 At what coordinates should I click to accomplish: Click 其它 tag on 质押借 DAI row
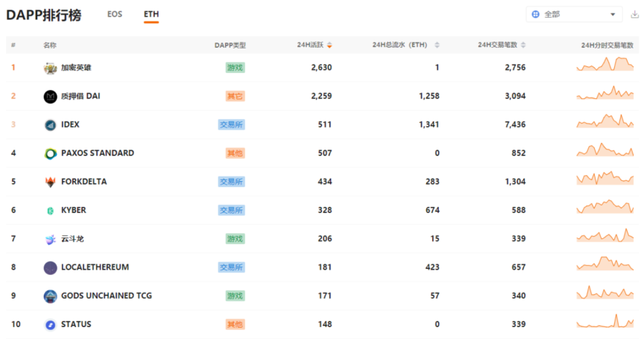click(x=235, y=96)
